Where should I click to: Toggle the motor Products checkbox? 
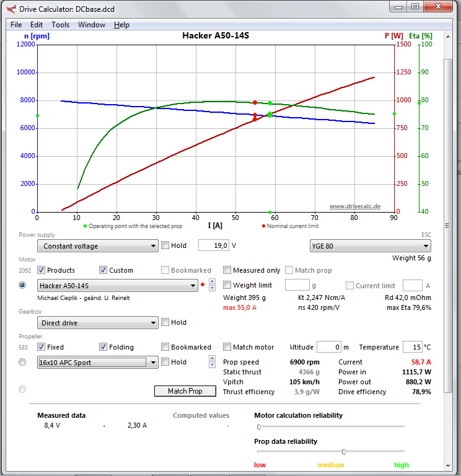point(42,270)
